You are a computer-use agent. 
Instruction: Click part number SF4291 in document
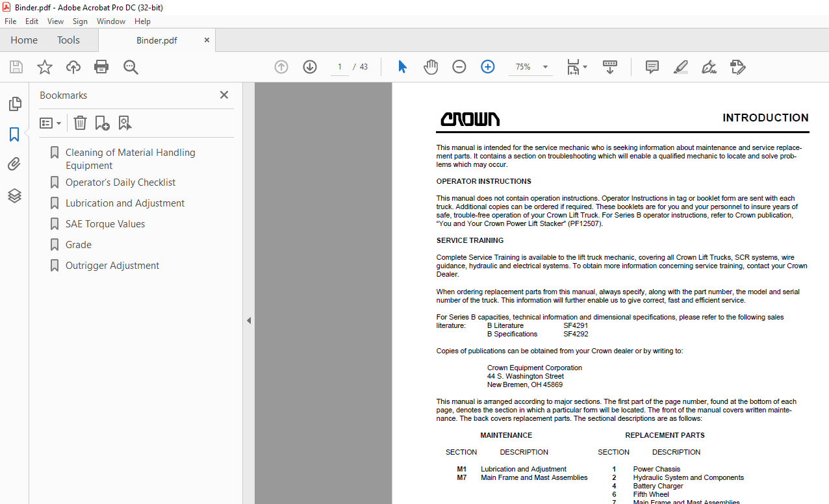576,325
